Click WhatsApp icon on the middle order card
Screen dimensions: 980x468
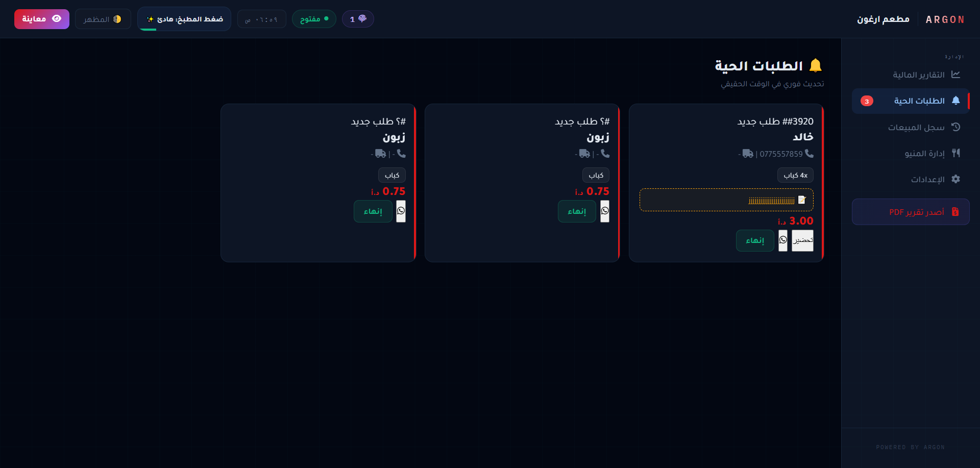605,211
